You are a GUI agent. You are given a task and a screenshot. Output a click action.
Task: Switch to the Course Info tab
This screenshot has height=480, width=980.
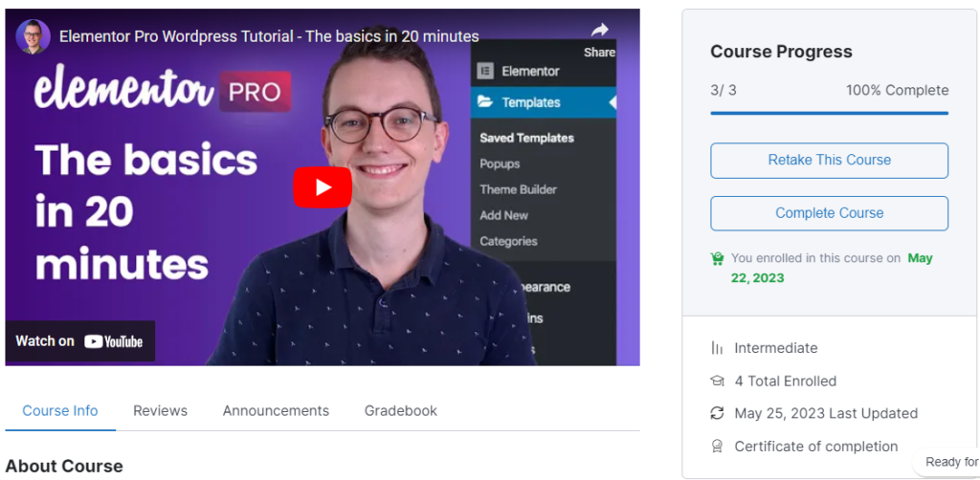click(x=60, y=410)
